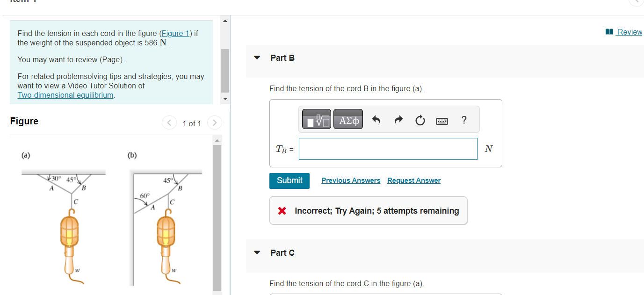Screen dimensions: 644x295
Task: Redo the equation edit
Action: coord(398,120)
